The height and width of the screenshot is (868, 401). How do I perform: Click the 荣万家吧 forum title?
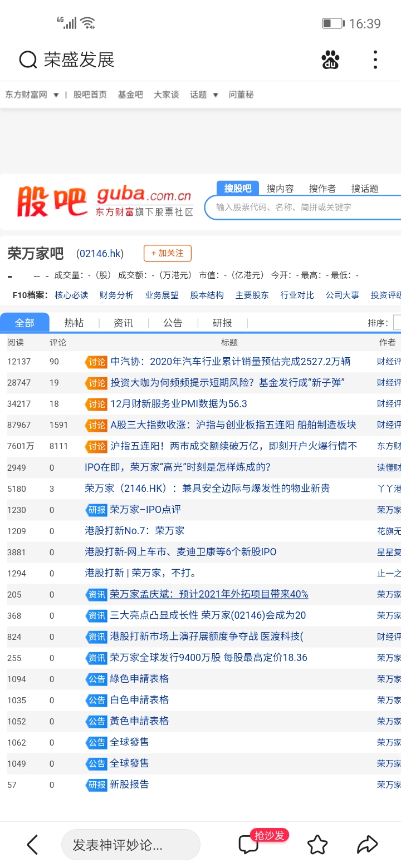pos(36,254)
